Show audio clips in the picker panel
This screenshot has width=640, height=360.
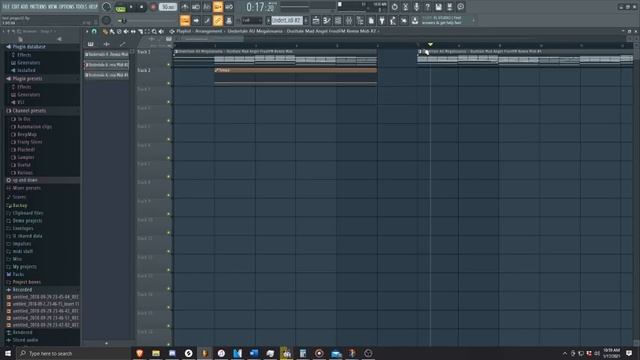(107, 44)
